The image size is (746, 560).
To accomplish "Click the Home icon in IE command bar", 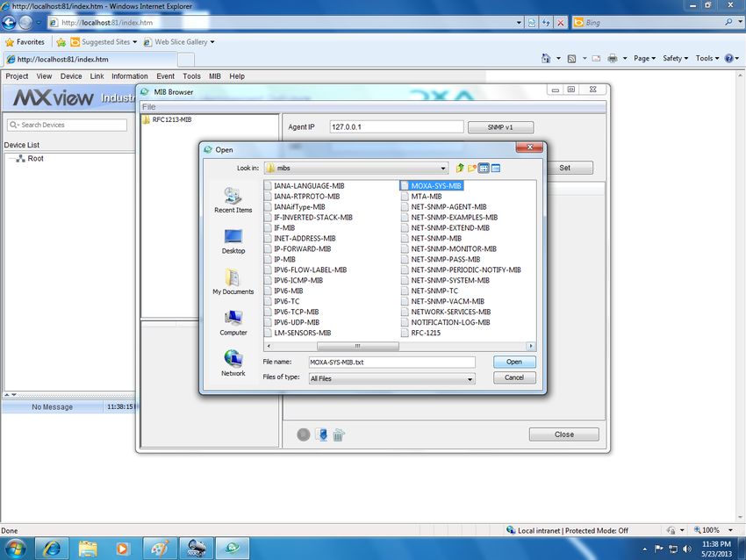I will 546,58.
